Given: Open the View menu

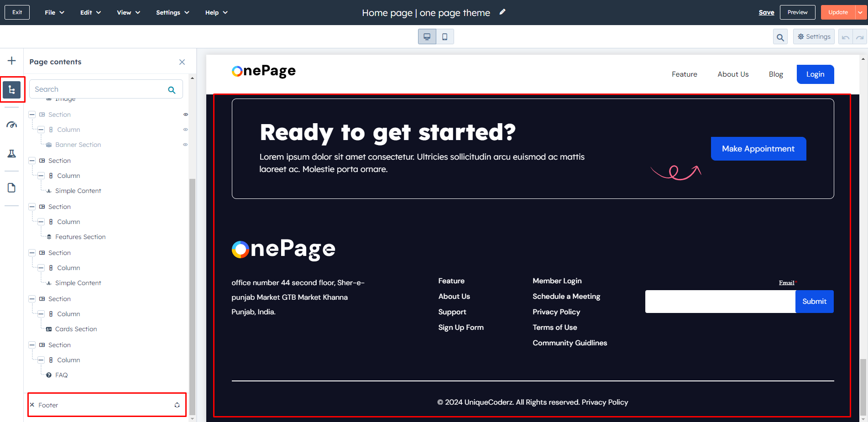Looking at the screenshot, I should click(128, 12).
